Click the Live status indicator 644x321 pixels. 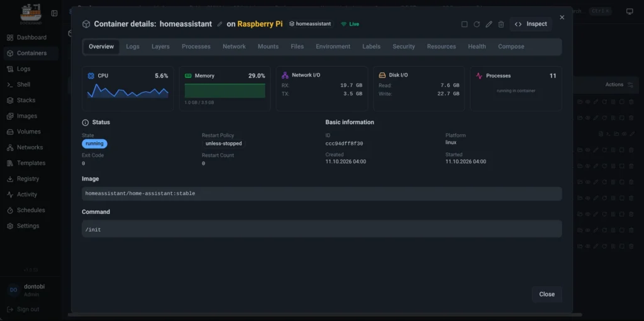pos(350,24)
